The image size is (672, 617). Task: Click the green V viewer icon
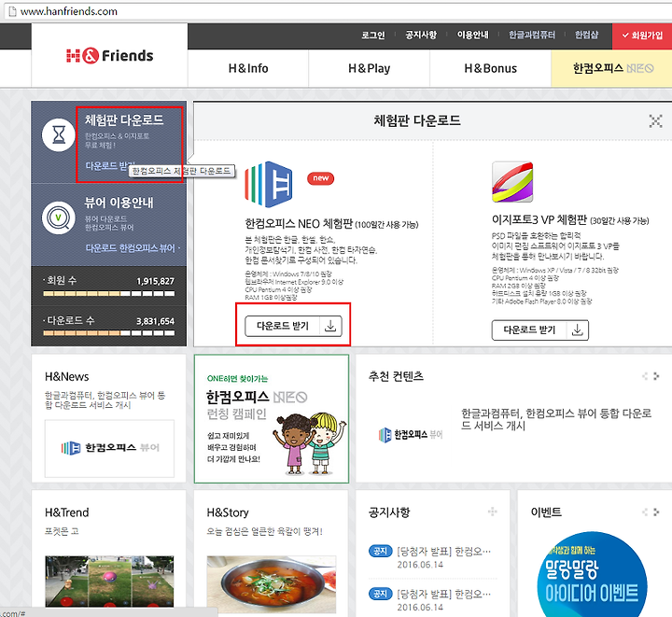[59, 217]
